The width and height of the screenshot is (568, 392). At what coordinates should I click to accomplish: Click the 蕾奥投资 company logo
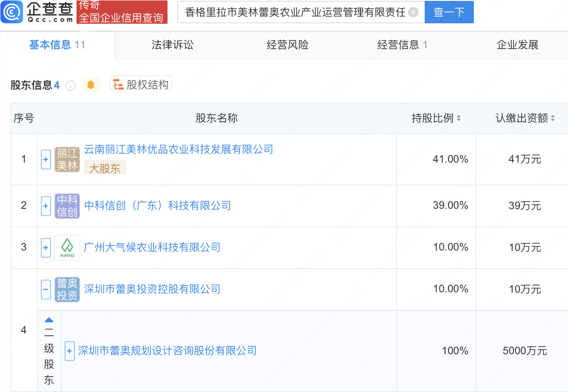point(67,289)
